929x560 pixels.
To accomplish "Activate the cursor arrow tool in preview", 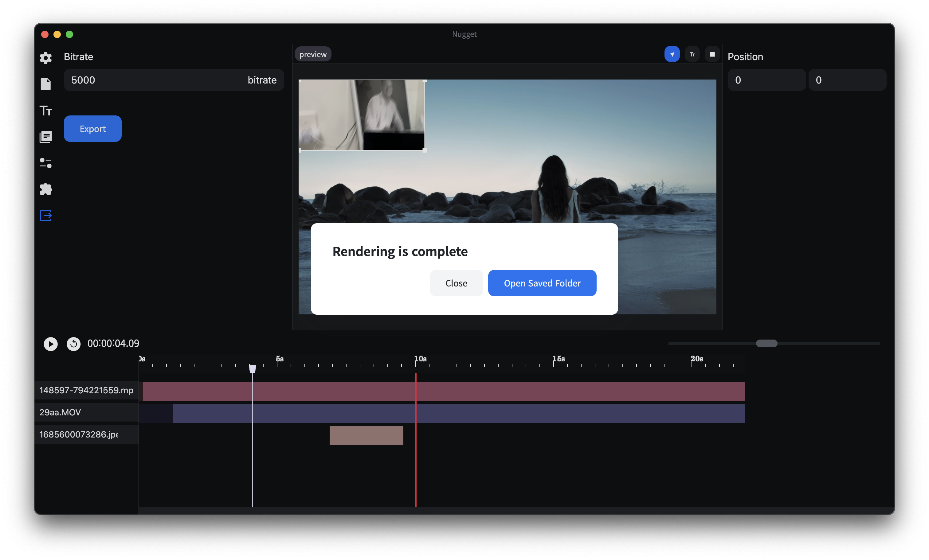I will 672,54.
